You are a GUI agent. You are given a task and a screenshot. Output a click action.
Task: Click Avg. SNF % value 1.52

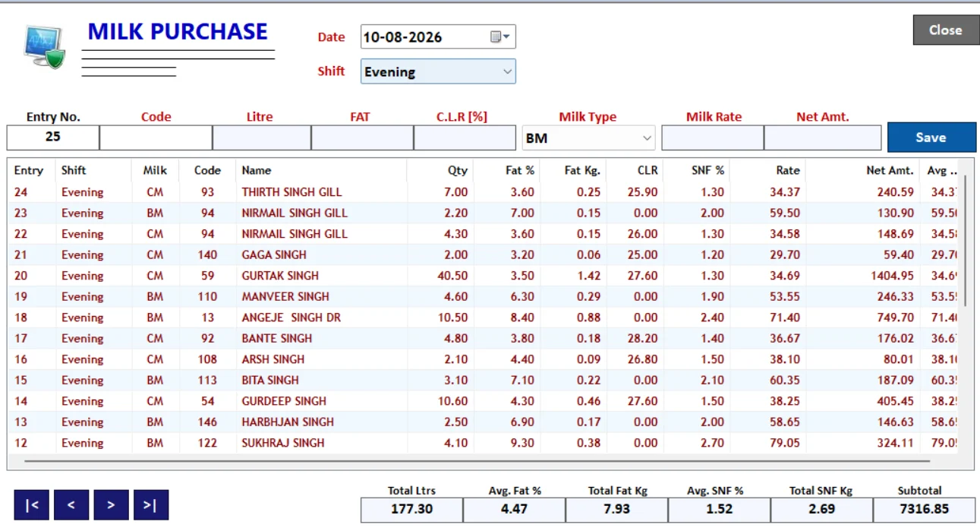[x=719, y=509]
